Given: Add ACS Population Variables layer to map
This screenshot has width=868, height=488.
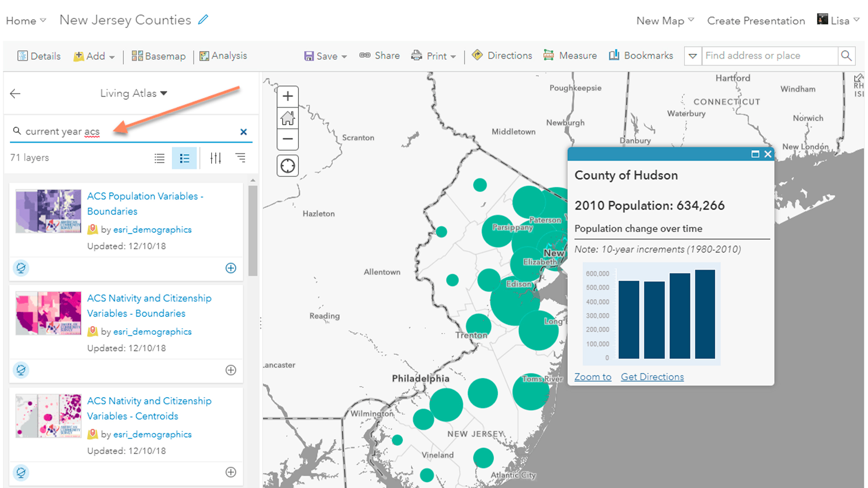Looking at the screenshot, I should (231, 268).
